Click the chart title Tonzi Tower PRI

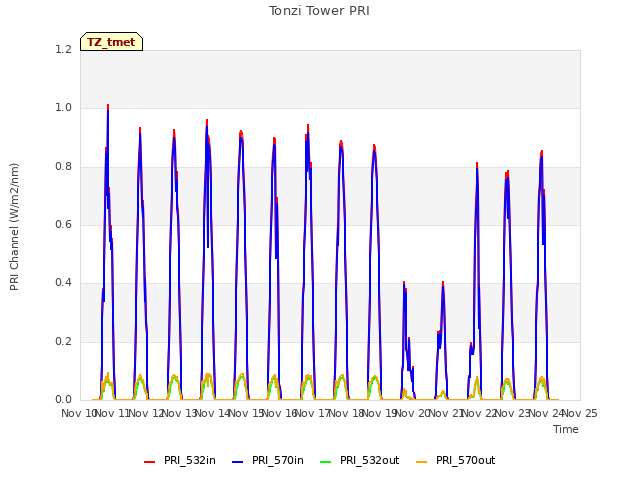[x=319, y=11]
